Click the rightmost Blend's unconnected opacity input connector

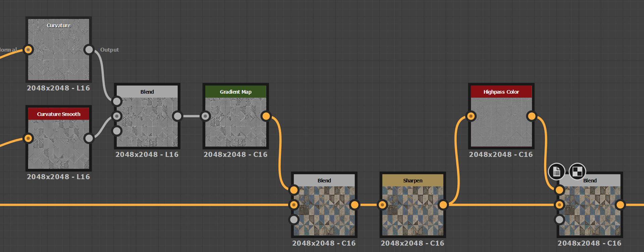[x=559, y=219]
